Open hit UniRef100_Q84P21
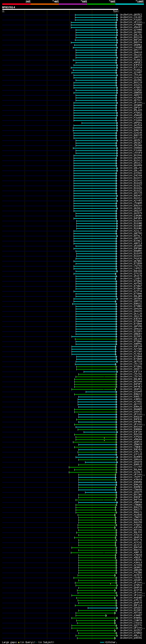Screen dimensions: 146x644 (131, 389)
